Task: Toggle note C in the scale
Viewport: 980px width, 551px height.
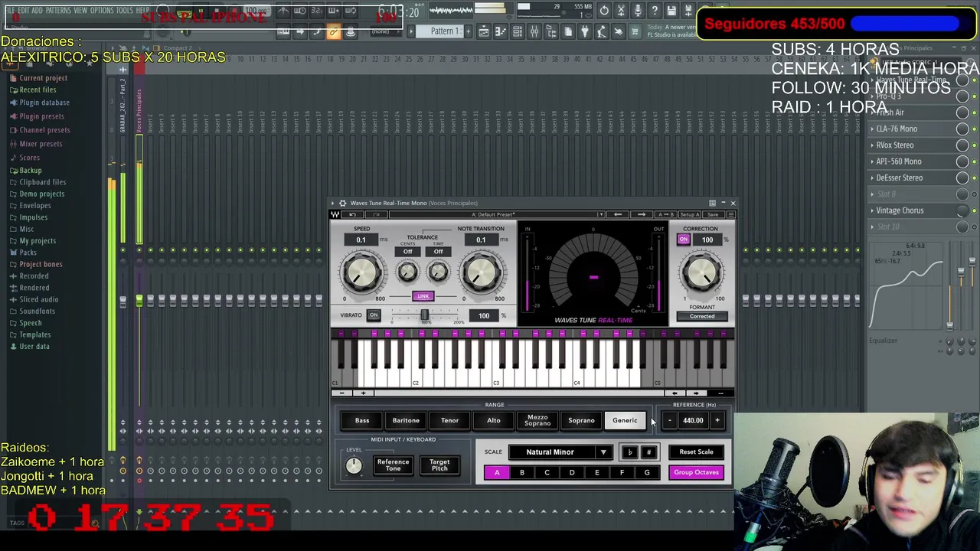Action: tap(547, 473)
